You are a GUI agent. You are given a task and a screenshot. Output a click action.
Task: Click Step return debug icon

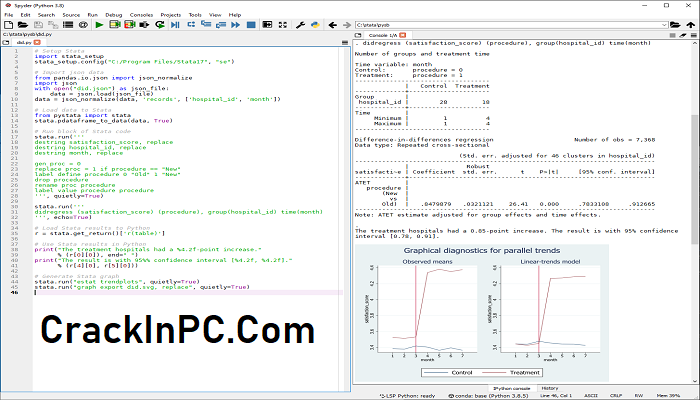(x=221, y=25)
